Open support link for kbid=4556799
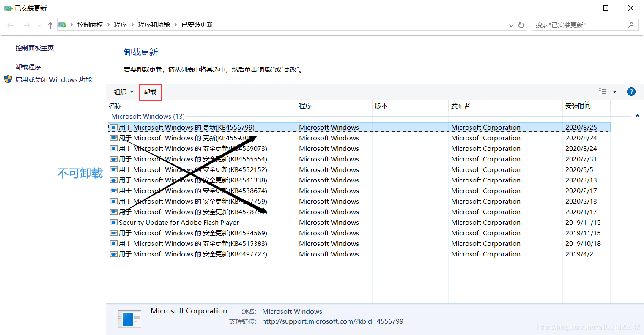644x335 pixels. tap(333, 321)
